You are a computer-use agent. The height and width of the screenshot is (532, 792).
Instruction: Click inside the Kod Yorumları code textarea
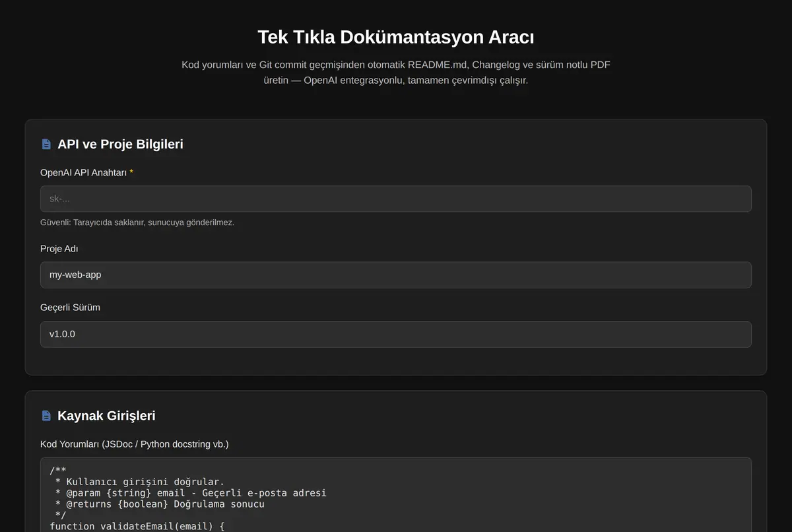point(395,495)
